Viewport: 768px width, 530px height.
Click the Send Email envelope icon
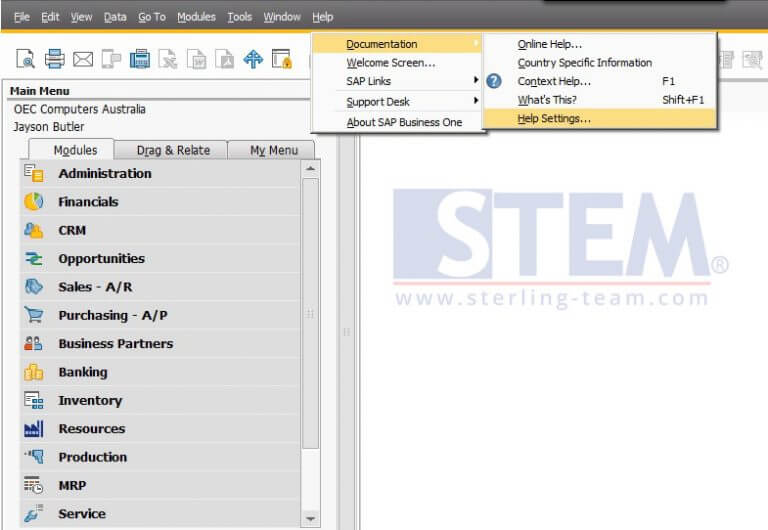pyautogui.click(x=83, y=59)
